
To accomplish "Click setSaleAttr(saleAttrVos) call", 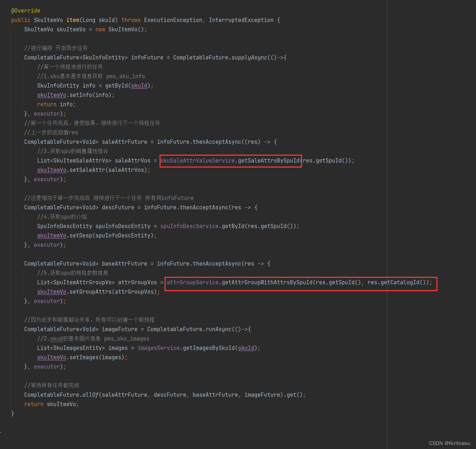I will click(x=108, y=170).
